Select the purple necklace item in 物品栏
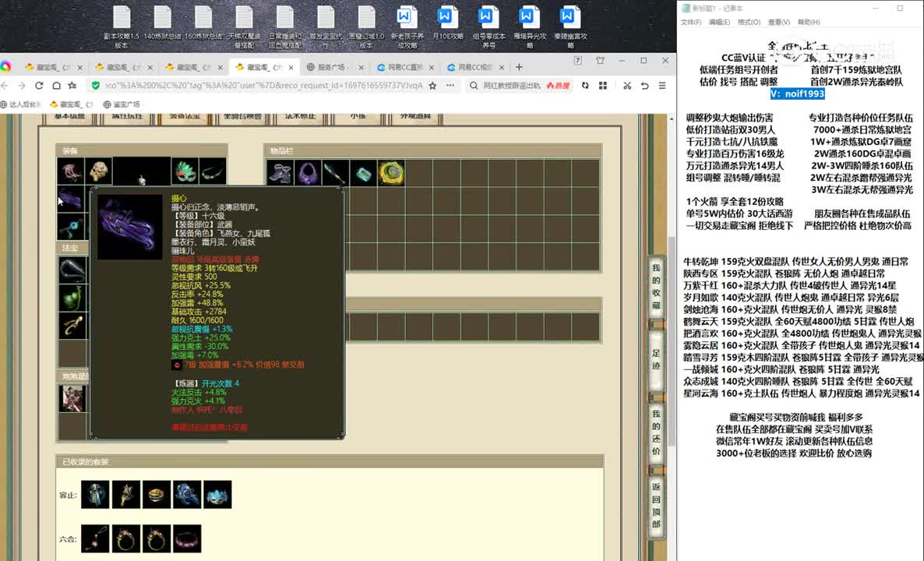 308,173
